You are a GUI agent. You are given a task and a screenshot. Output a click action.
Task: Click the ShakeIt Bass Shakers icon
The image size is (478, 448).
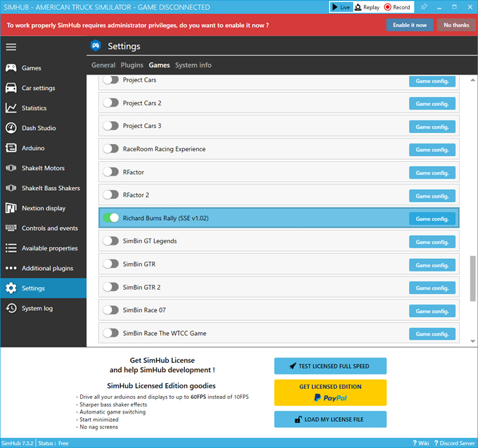coord(11,188)
